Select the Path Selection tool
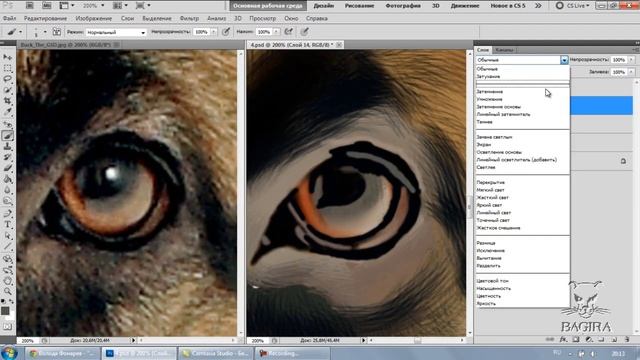Screen dimensions: 640x360 [x=7, y=236]
